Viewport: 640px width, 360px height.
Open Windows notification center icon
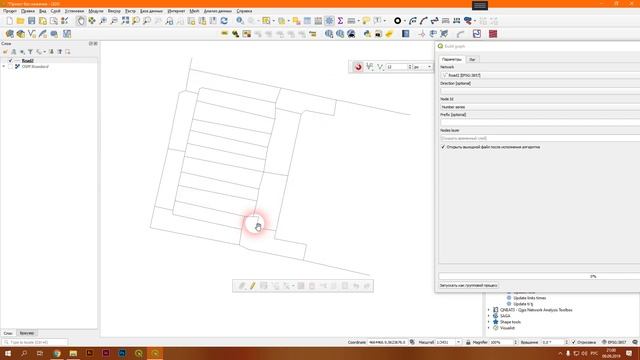[629, 353]
